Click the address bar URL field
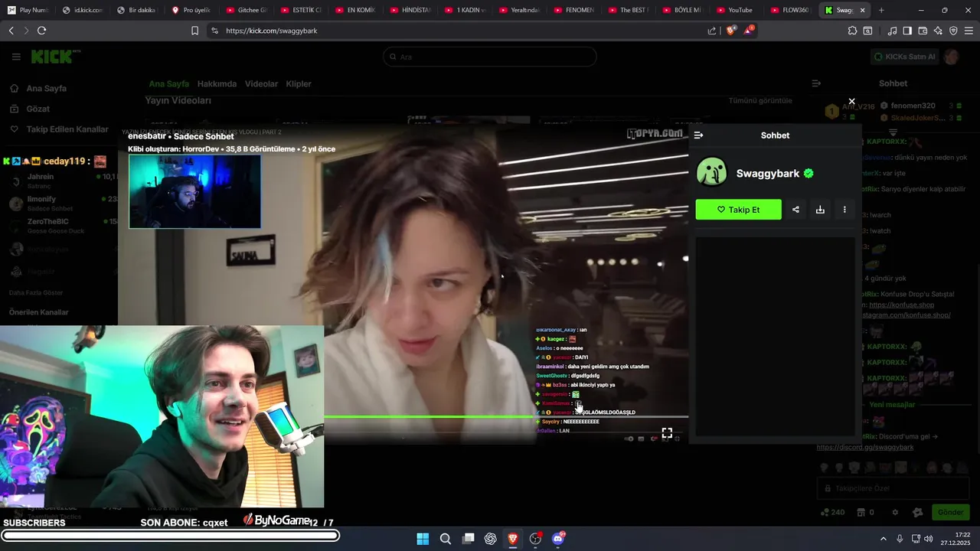980x551 pixels. 459,31
